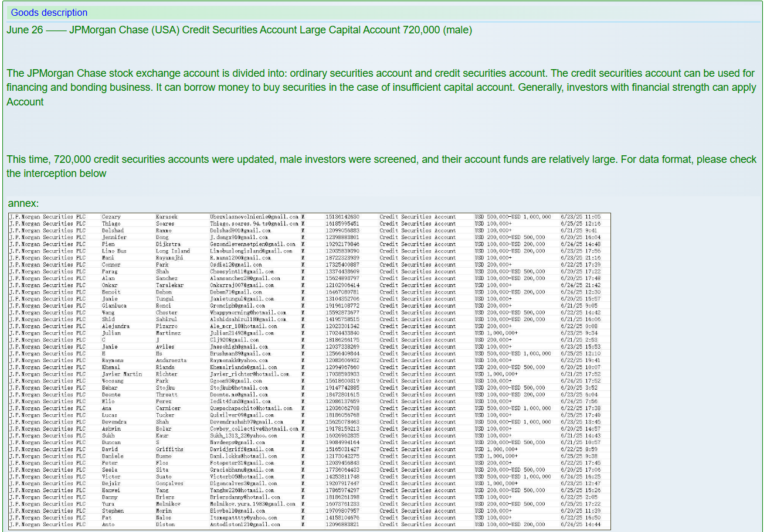Click bottom row's "USD 100,000-USD 200,000" value
Image resolution: width=767 pixels, height=532 pixels.
click(510, 524)
